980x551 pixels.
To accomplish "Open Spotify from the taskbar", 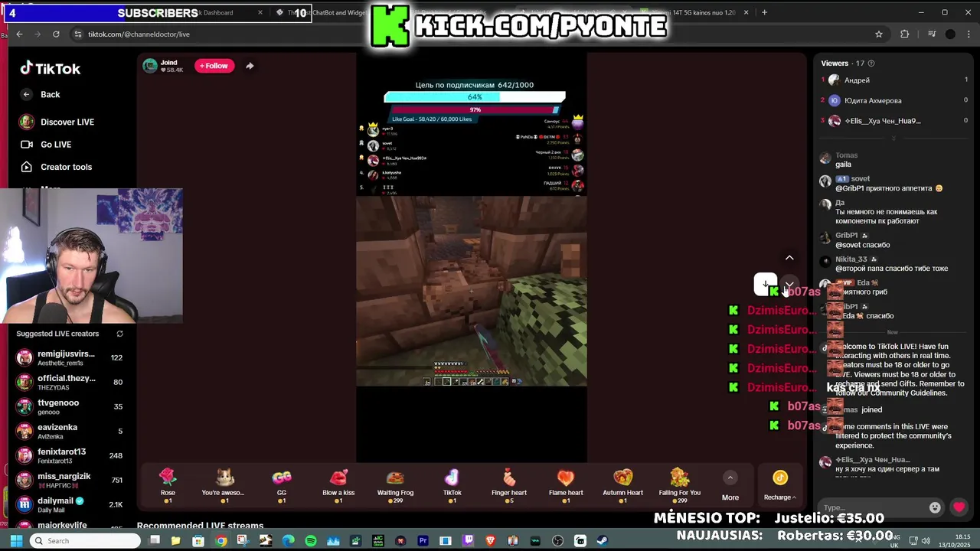I will (x=311, y=541).
